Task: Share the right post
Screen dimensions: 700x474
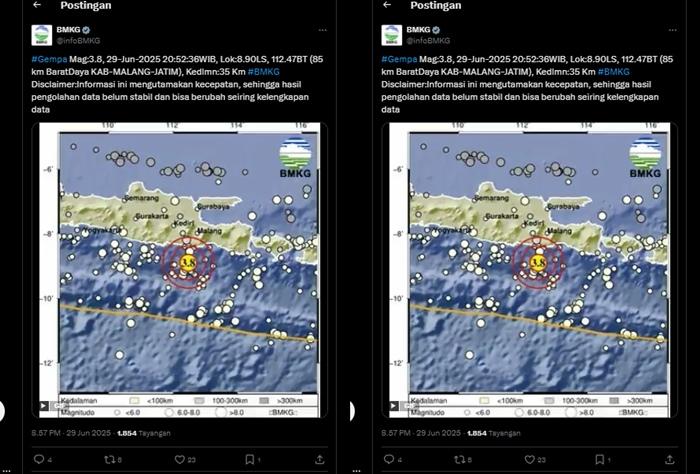Action: pos(670,459)
